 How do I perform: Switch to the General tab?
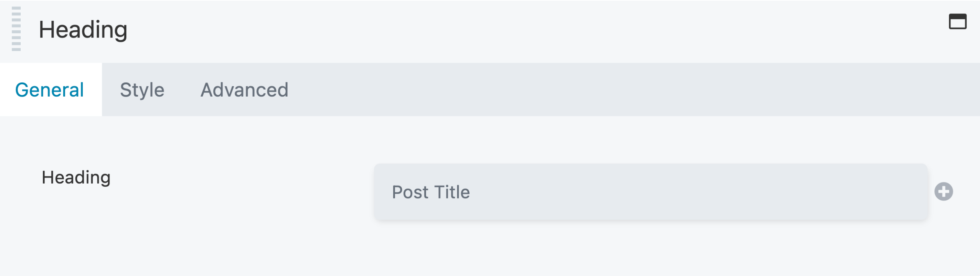(50, 90)
